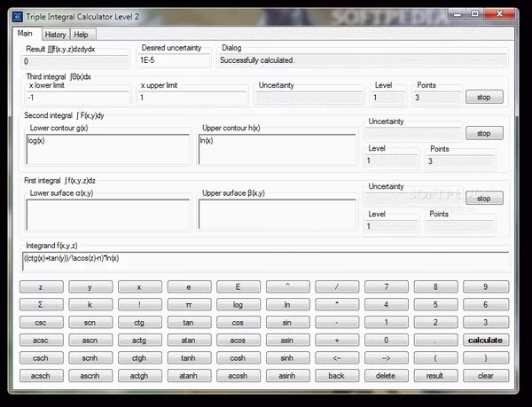Click the sin function key
The height and width of the screenshot is (407, 532).
(287, 323)
